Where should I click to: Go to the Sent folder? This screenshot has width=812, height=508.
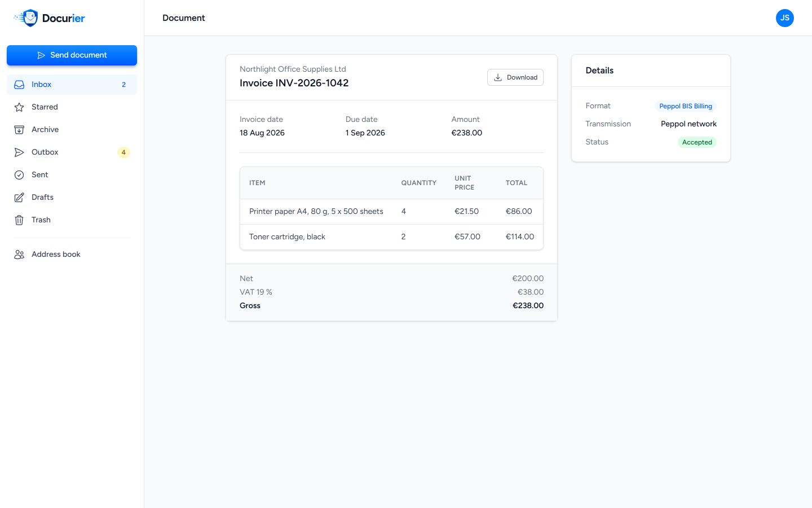(72, 175)
